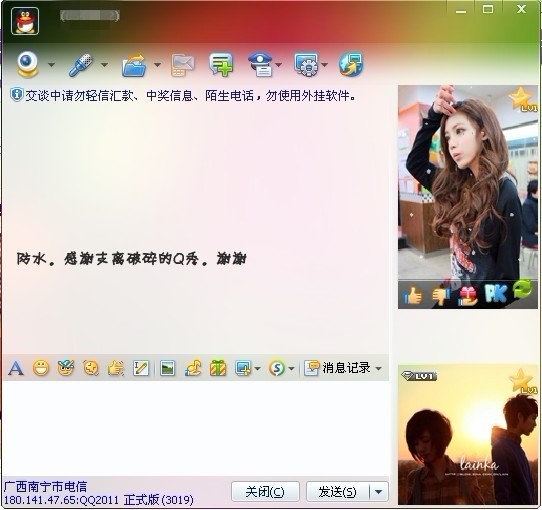Click the send file folder icon
The image size is (542, 510).
tap(134, 65)
